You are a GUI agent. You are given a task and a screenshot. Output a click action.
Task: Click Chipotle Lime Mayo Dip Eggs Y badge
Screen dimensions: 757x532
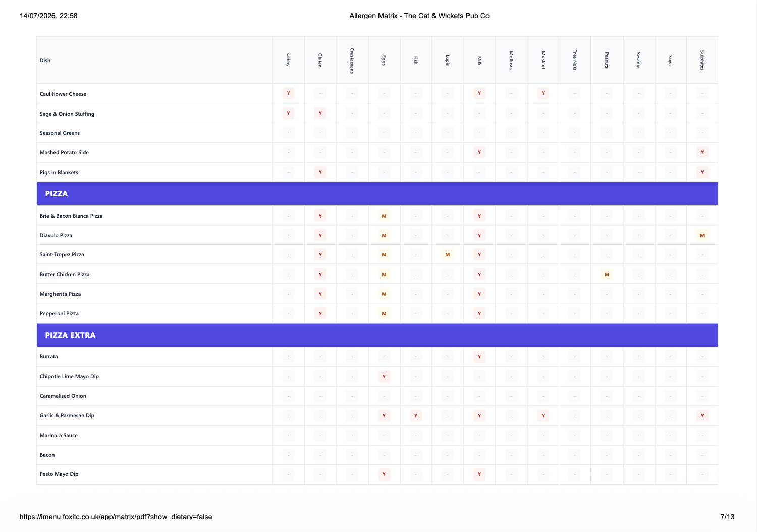384,376
